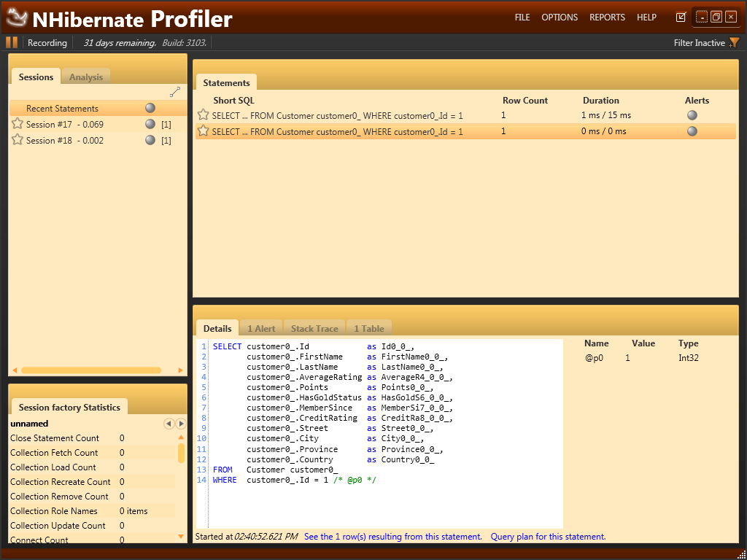Open the 1 Alert tab
The height and width of the screenshot is (560, 747).
coord(261,328)
